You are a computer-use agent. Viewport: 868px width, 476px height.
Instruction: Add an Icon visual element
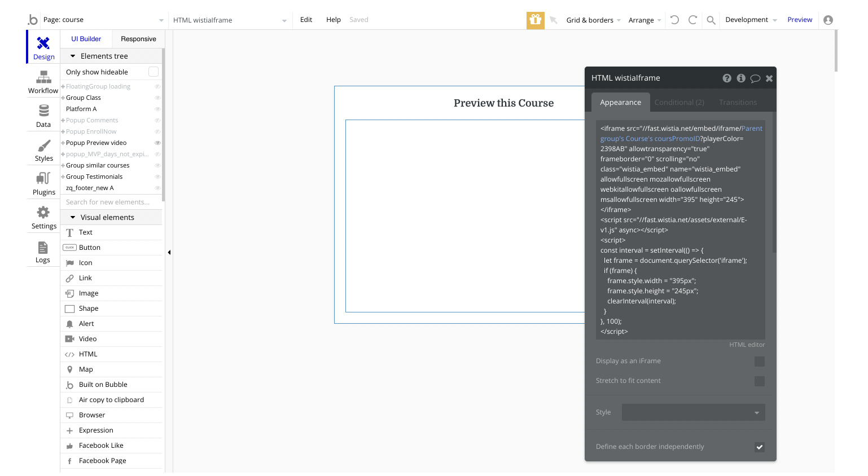112,263
